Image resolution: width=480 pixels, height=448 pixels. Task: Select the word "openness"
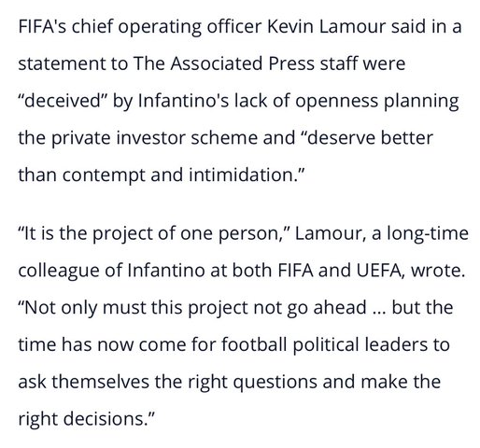(x=336, y=102)
